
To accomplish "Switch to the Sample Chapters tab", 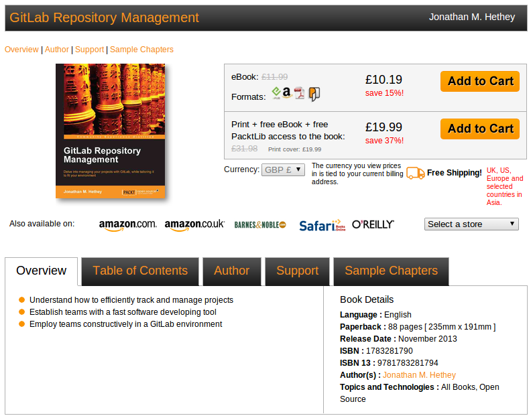I will (x=391, y=271).
